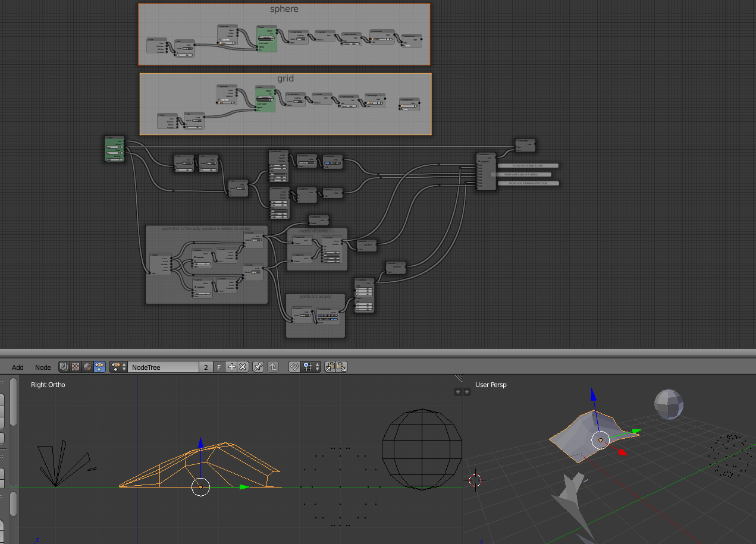Click the 3D cursor in User Persp view
The height and width of the screenshot is (544, 756).
pyautogui.click(x=475, y=480)
